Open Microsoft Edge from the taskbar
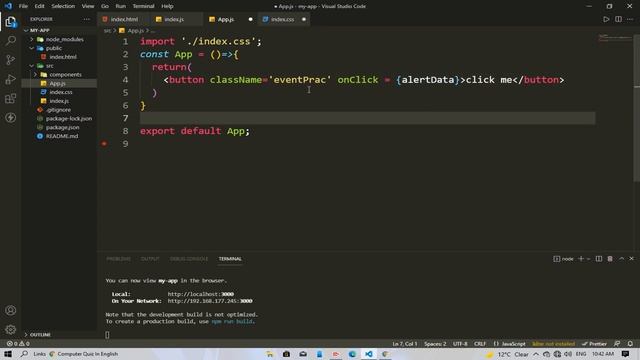This screenshot has height=360, width=640. coord(352,354)
